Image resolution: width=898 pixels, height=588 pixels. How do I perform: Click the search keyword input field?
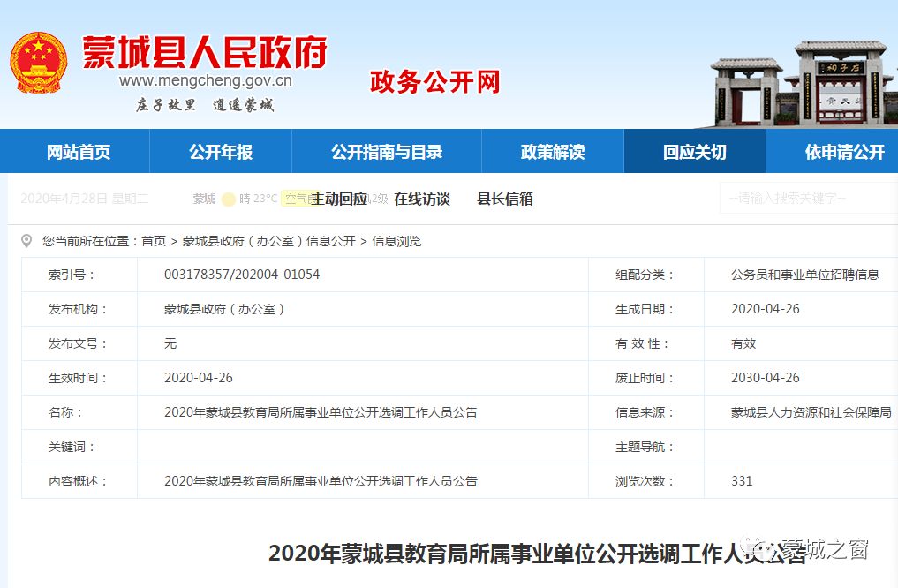pos(808,199)
